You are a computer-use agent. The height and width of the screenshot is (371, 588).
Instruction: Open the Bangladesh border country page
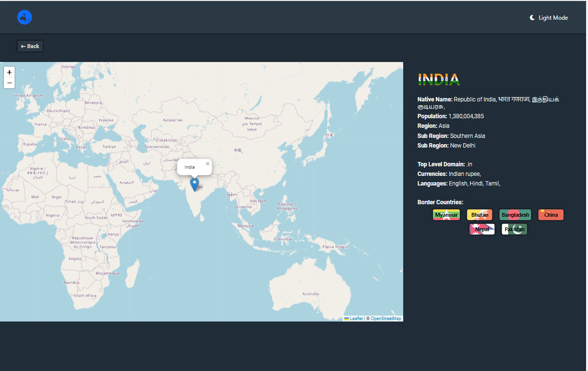pyautogui.click(x=515, y=215)
